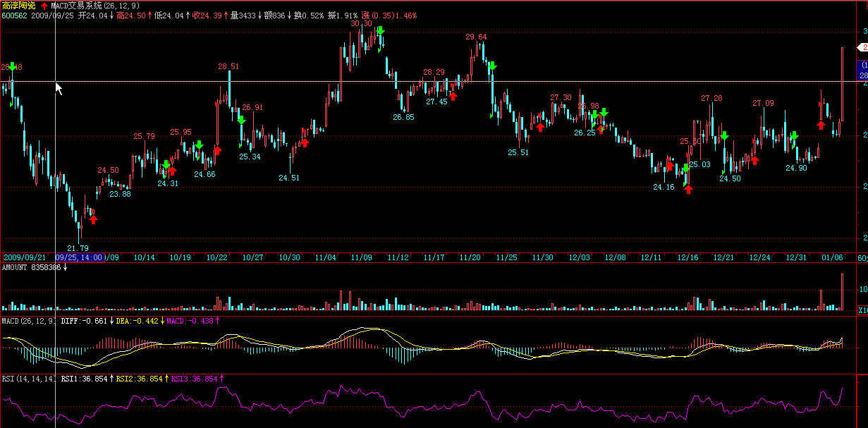Click the 23.88 price label
This screenshot has height=428, width=868.
(x=120, y=193)
